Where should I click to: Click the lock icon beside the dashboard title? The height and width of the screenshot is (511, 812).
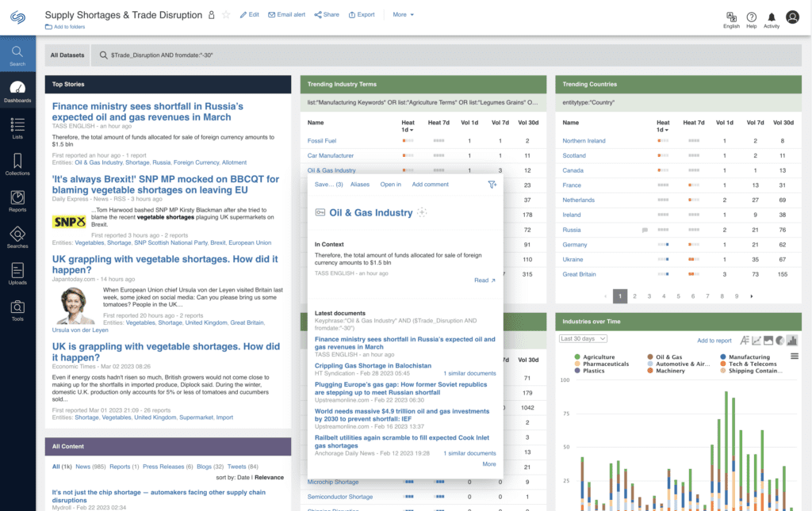click(211, 15)
